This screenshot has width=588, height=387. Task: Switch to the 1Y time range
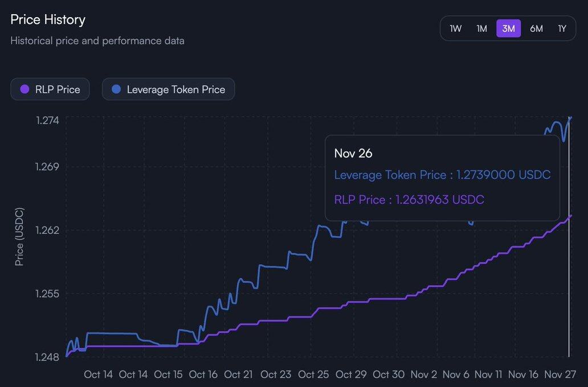click(562, 28)
